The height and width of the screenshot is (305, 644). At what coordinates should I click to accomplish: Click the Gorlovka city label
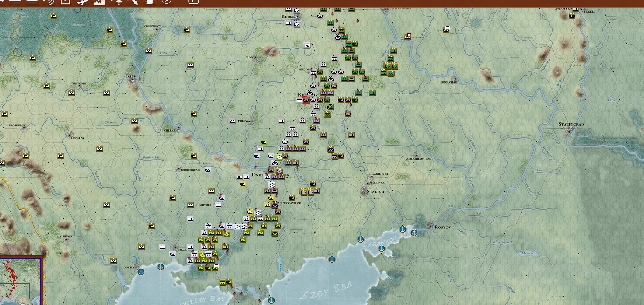(x=380, y=173)
